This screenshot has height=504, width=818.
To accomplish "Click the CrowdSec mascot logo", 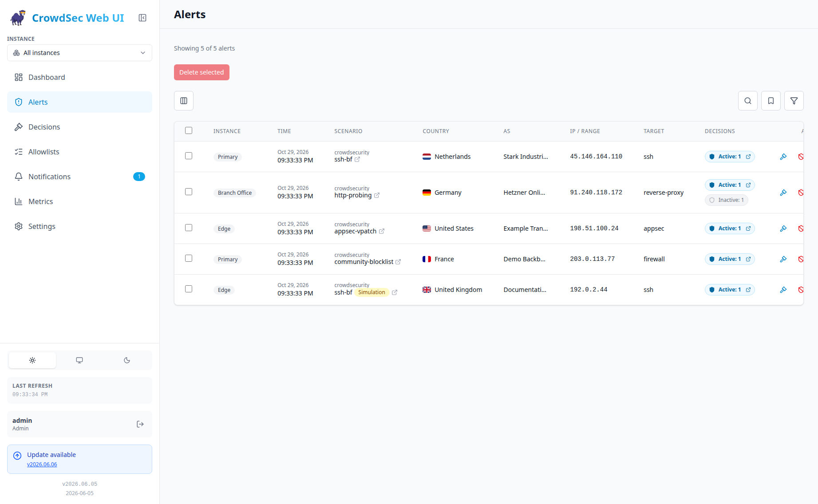I will tap(18, 18).
